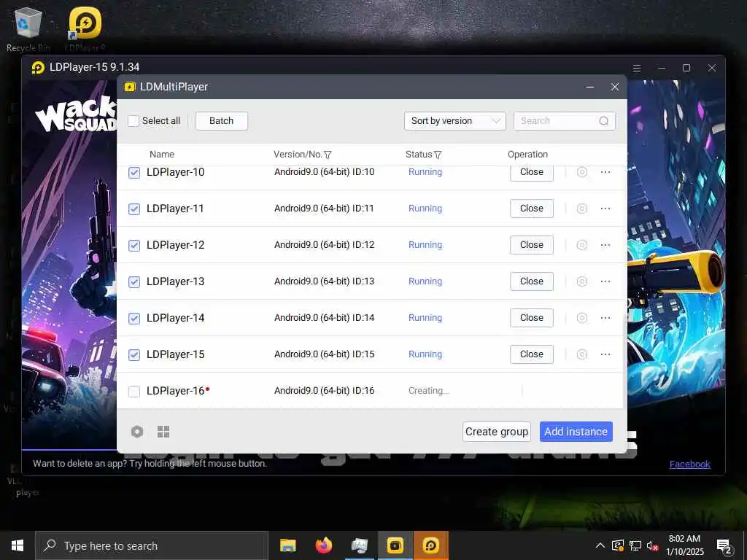Open LDPlayer-15 window hamburger menu

pyautogui.click(x=636, y=68)
